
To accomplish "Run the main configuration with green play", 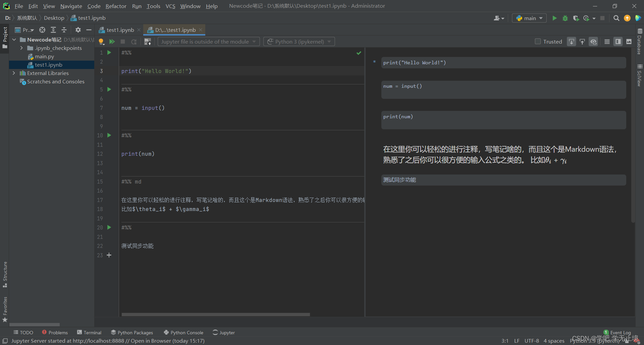I will [554, 18].
